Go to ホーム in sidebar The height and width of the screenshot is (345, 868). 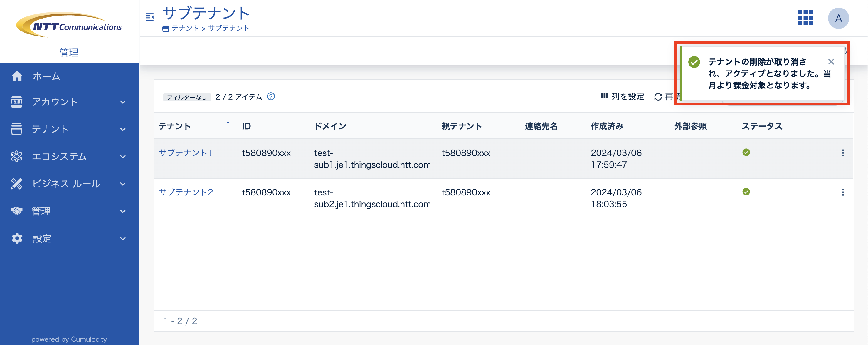click(x=46, y=76)
